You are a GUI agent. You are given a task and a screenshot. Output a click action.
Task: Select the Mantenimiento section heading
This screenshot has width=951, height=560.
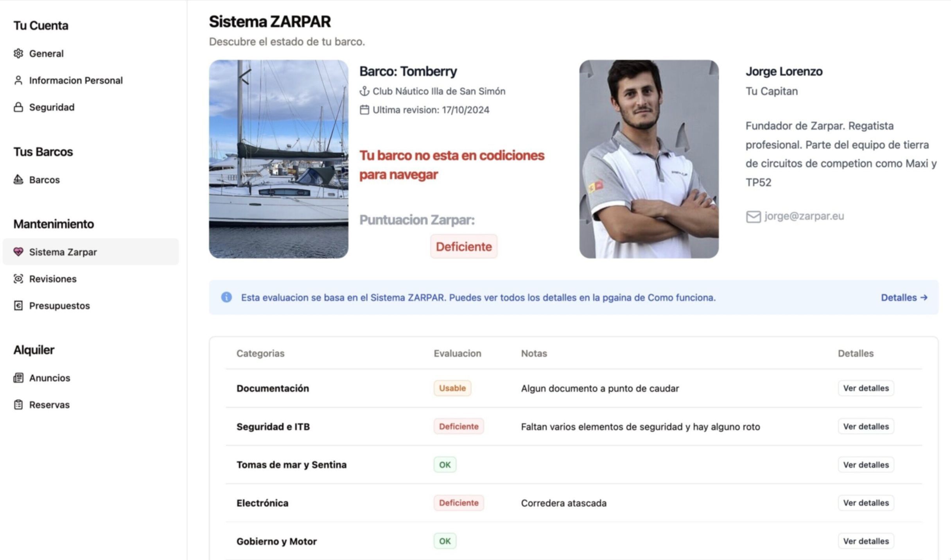[x=54, y=224]
